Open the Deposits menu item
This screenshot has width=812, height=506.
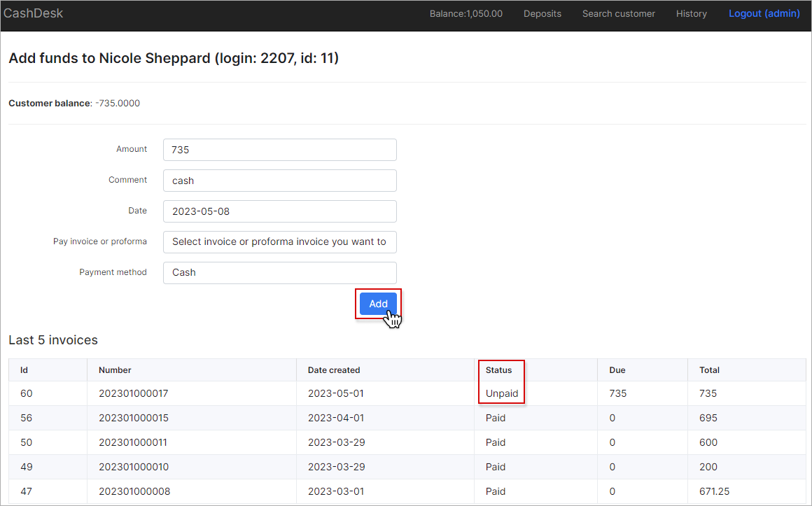542,13
